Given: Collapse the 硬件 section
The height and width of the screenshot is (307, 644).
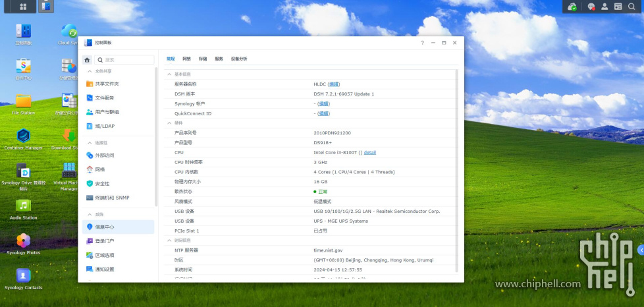Looking at the screenshot, I should [169, 123].
